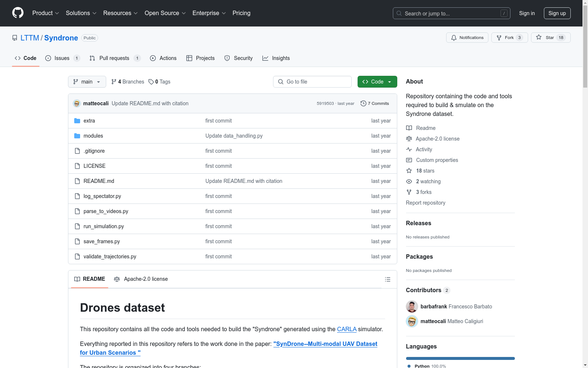Switch to the Insights tab

pyautogui.click(x=276, y=58)
